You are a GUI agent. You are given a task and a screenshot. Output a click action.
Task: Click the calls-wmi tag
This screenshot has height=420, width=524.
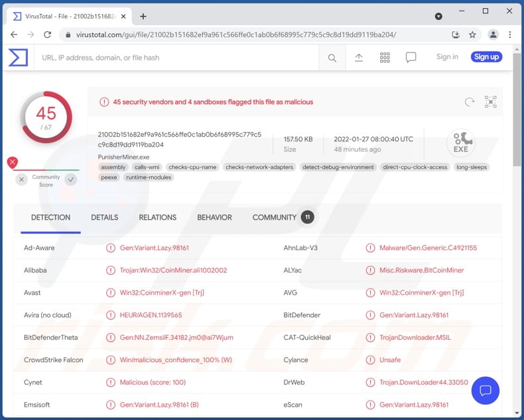click(x=147, y=167)
